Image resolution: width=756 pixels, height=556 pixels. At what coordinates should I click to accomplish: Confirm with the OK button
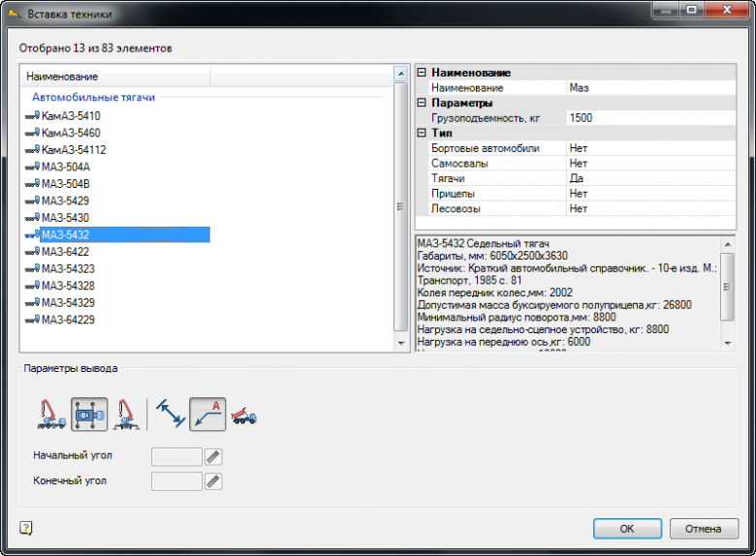pyautogui.click(x=627, y=529)
